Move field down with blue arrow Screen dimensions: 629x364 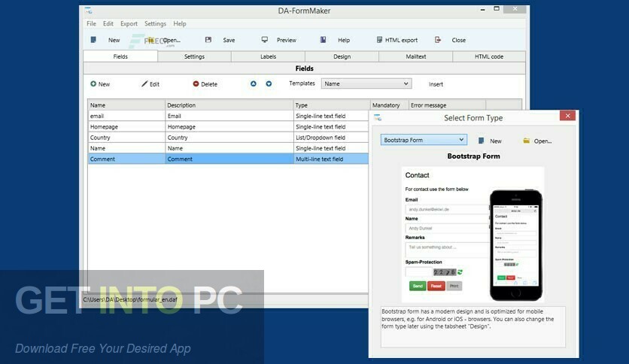[x=269, y=83]
